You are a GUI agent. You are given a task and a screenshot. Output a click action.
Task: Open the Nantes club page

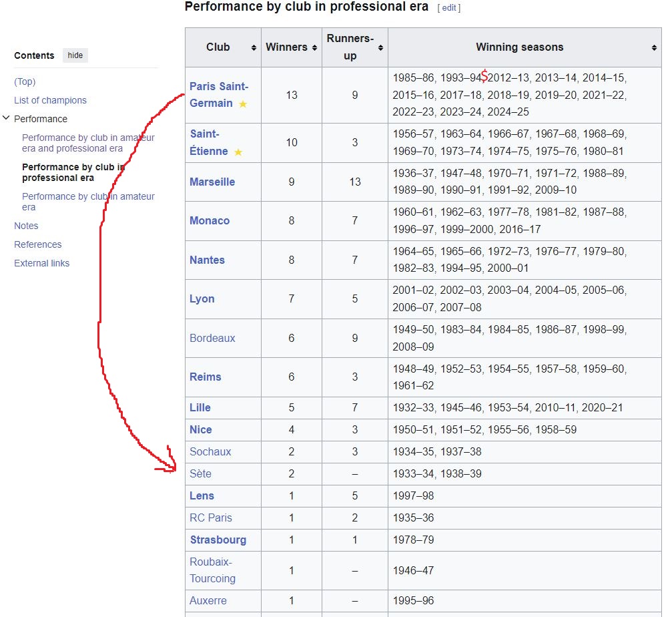[x=207, y=260]
